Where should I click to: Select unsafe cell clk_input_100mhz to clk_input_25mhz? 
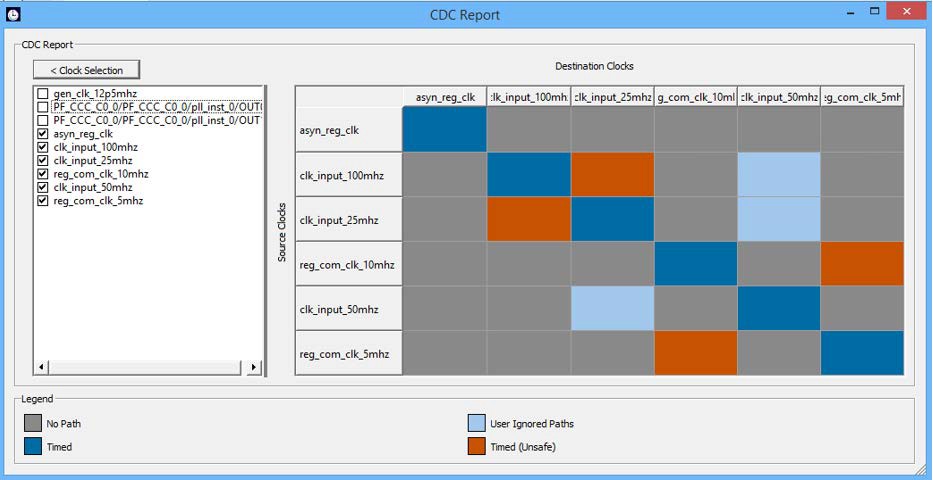[612, 174]
